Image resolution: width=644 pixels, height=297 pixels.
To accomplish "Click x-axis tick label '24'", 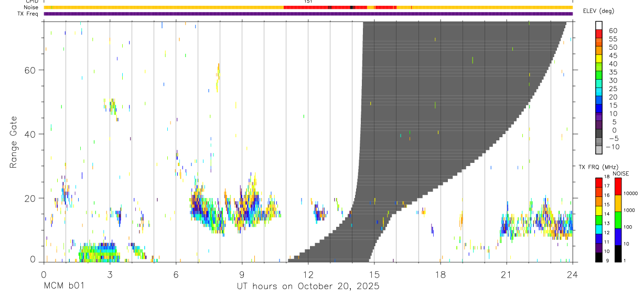I will [572, 274].
